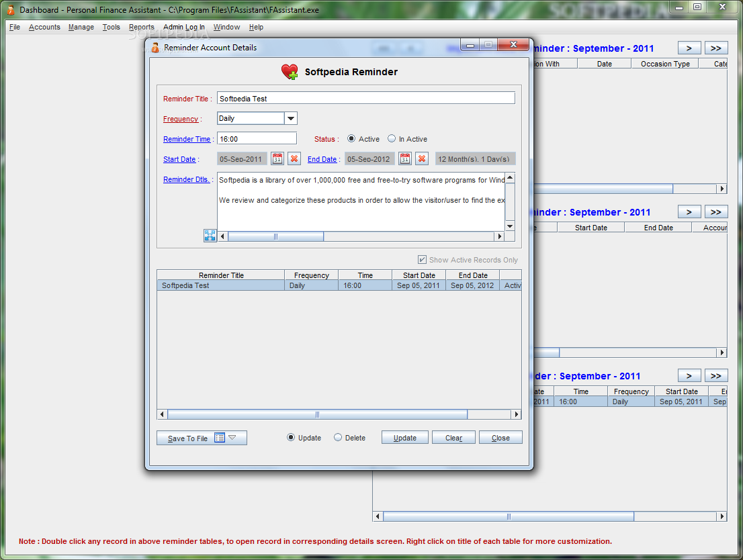Follow the Frequency link label
The image size is (743, 560).
[181, 119]
